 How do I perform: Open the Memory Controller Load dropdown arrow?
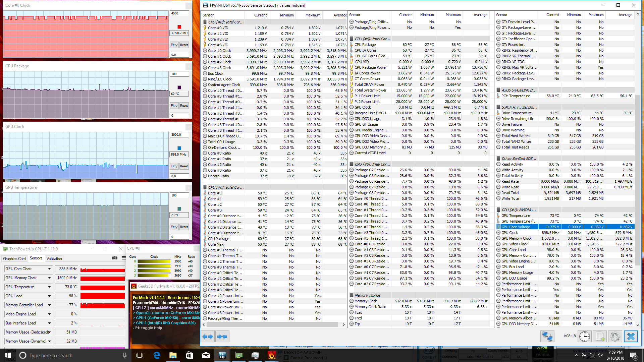(x=49, y=305)
